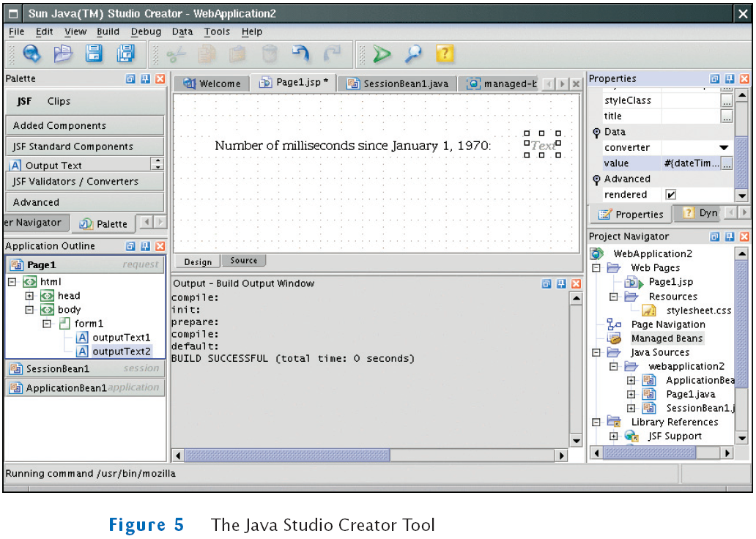Screen dimensions: 756x539
Task: Collapse the Java Sources tree node
Action: tap(597, 352)
